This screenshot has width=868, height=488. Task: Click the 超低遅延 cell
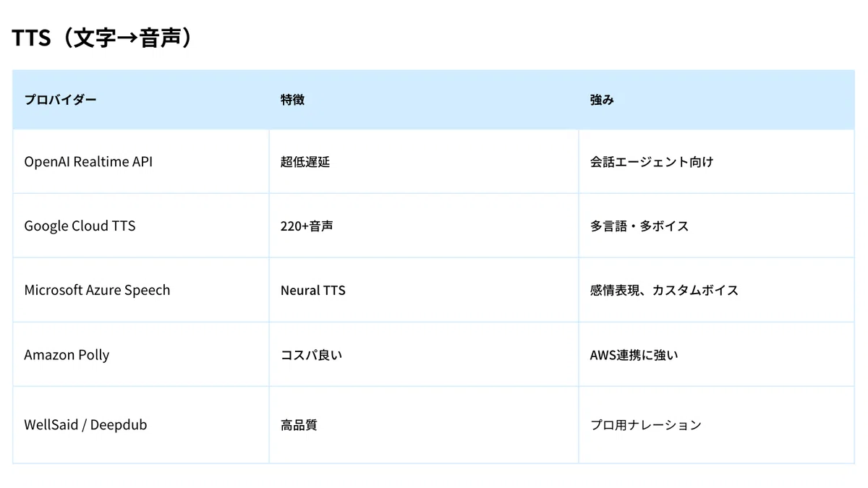click(x=424, y=162)
